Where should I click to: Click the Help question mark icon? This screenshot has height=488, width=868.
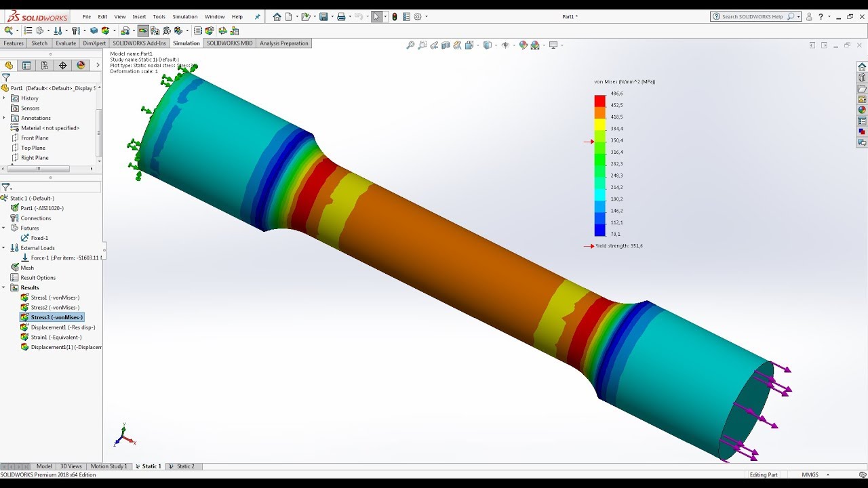tap(821, 16)
